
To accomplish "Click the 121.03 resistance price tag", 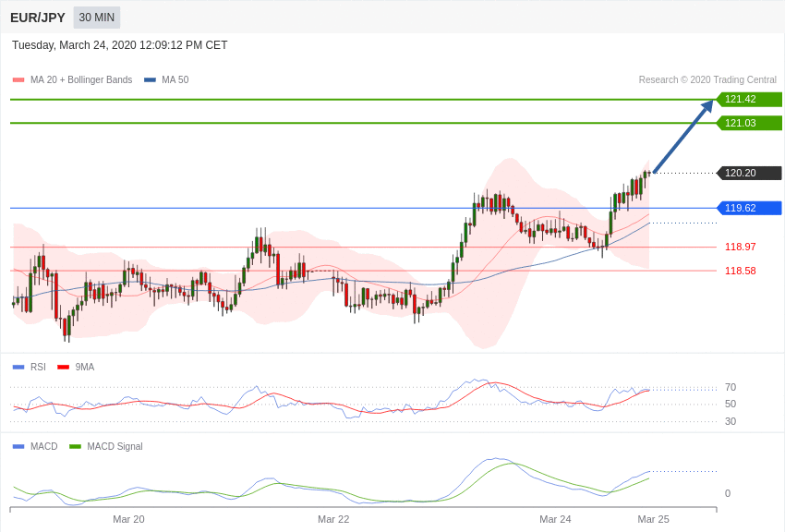I will pos(749,123).
